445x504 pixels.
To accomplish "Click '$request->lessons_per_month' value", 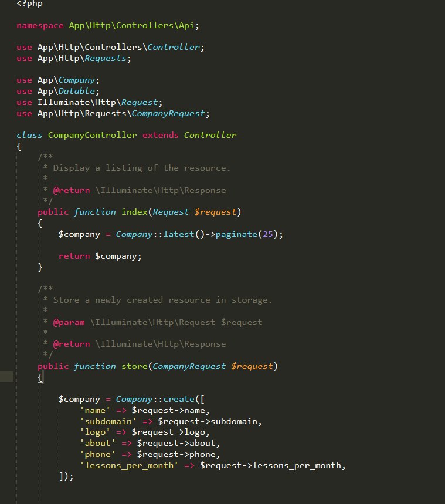I will click(270, 465).
